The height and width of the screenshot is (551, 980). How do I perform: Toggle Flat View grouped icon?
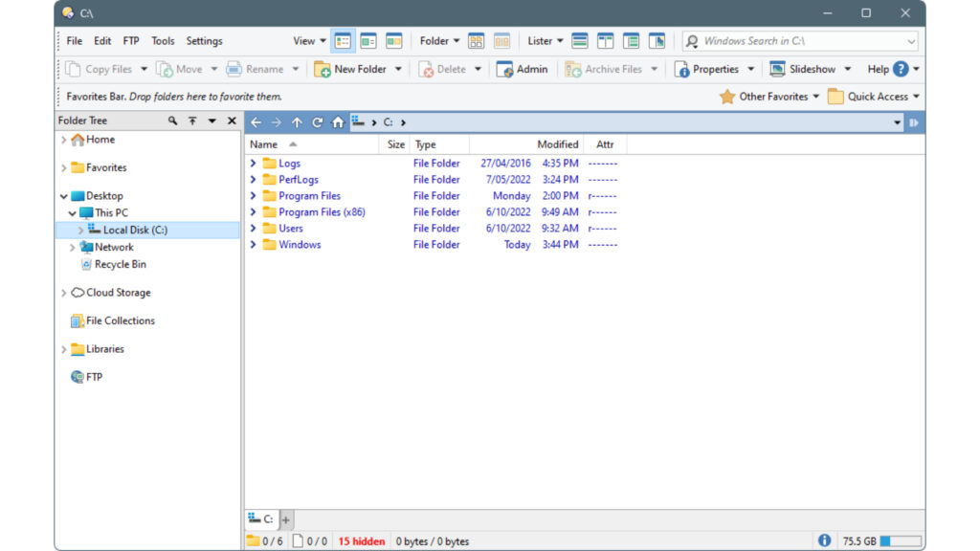[x=477, y=41]
